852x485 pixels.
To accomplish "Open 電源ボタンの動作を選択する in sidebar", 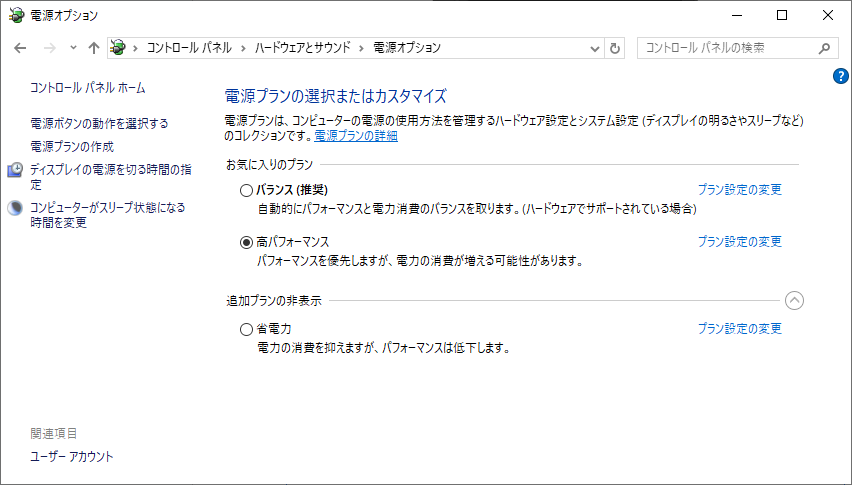I will 99,123.
